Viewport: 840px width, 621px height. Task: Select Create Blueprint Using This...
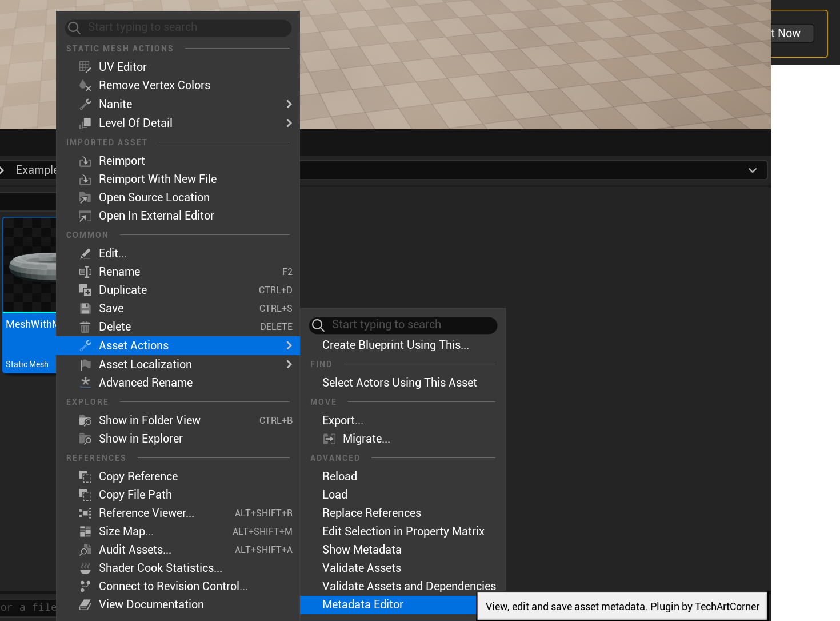click(x=402, y=345)
